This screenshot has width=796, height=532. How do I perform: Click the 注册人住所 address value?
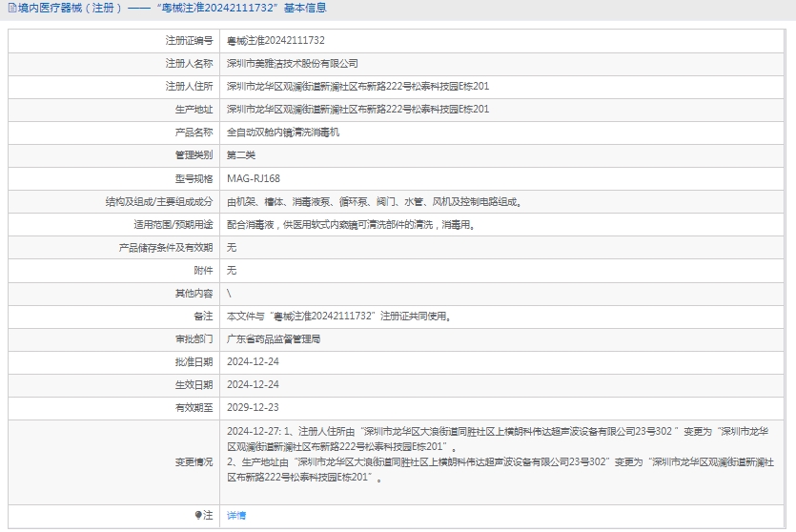(357, 87)
